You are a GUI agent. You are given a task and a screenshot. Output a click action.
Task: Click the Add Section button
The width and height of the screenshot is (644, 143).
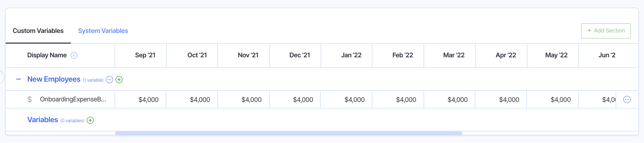click(606, 31)
